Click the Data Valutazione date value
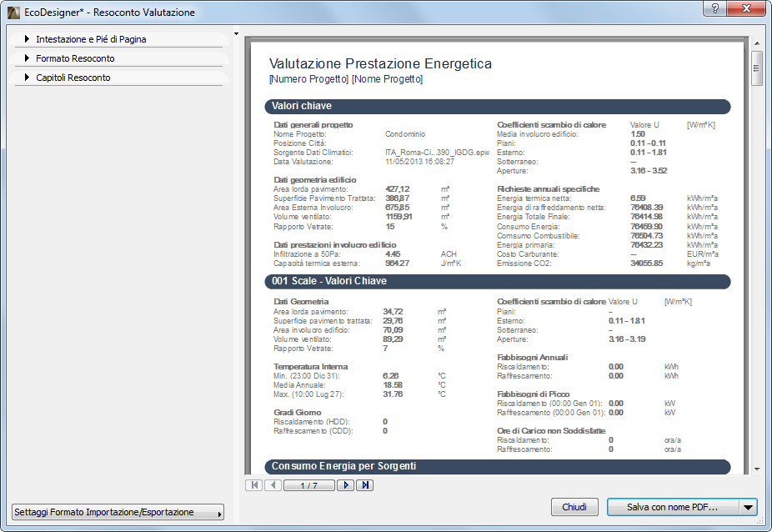772x532 pixels. pyautogui.click(x=419, y=162)
